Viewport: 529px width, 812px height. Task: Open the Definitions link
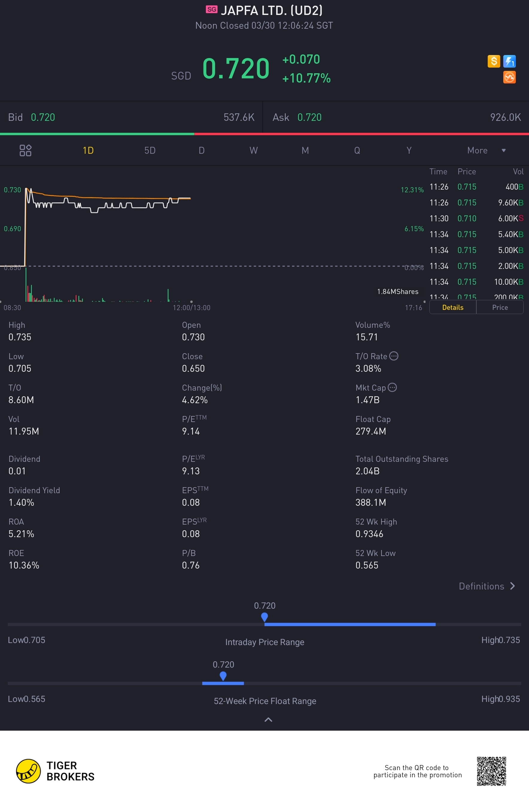pyautogui.click(x=487, y=586)
